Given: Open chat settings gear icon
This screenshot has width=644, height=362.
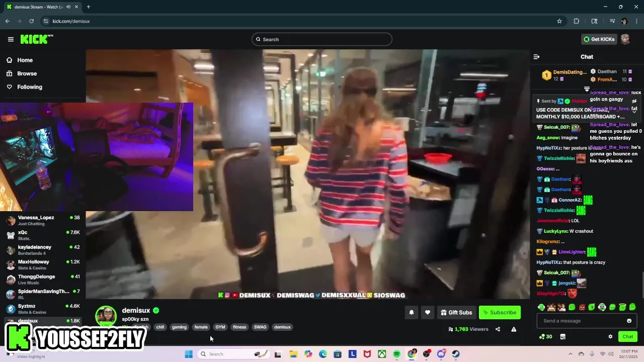Looking at the screenshot, I should click(x=610, y=337).
